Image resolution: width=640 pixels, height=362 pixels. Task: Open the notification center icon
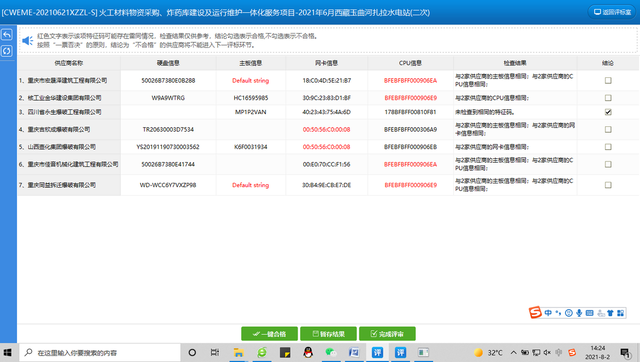pos(625,353)
